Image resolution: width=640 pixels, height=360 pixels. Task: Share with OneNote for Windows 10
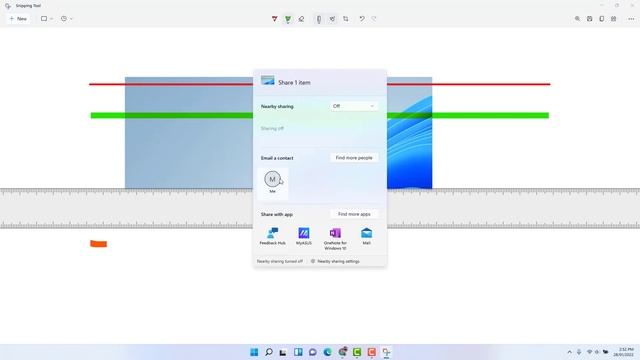coord(335,239)
